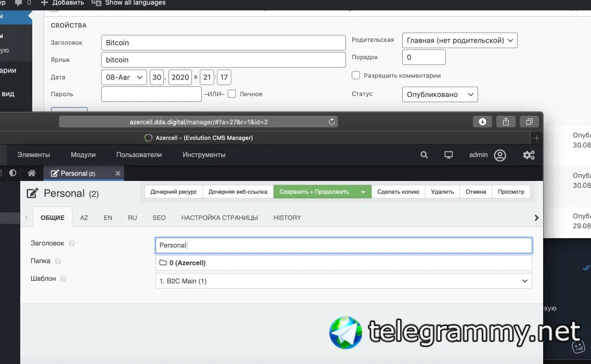Click the Отмена button
The height and width of the screenshot is (364, 591).
pos(476,191)
